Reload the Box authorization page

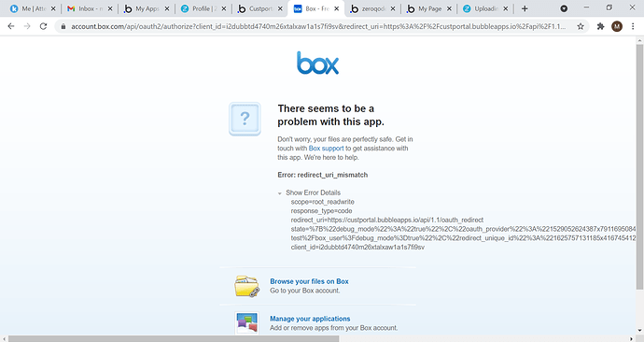click(x=43, y=26)
